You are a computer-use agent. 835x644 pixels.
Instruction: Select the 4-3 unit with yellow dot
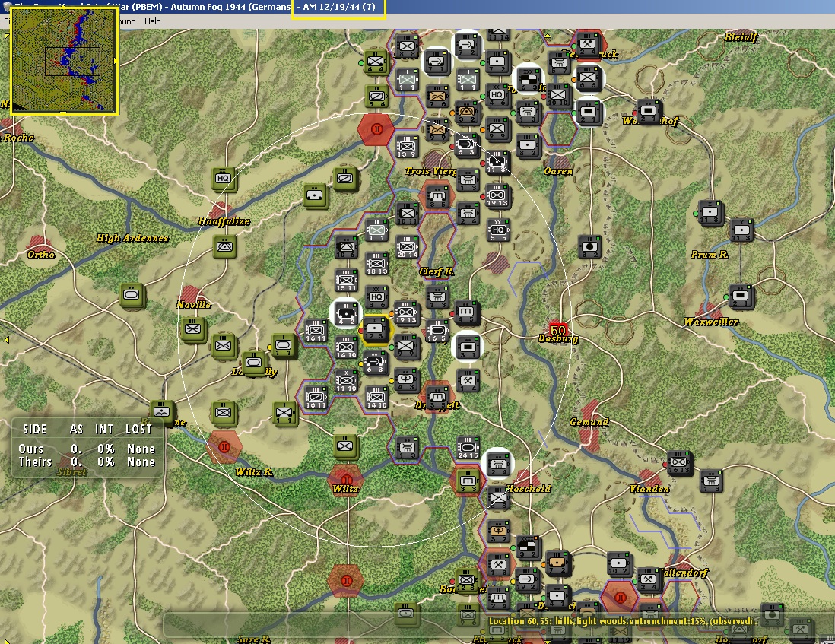[406, 381]
